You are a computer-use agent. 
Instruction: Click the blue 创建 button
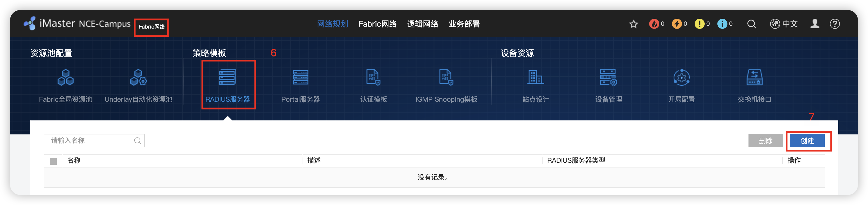(807, 141)
